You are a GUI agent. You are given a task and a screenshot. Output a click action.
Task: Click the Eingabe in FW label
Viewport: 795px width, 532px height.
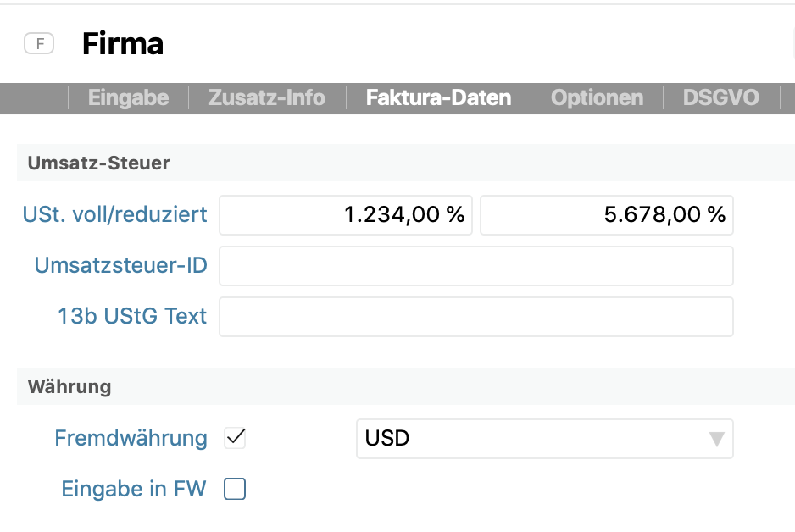(134, 489)
